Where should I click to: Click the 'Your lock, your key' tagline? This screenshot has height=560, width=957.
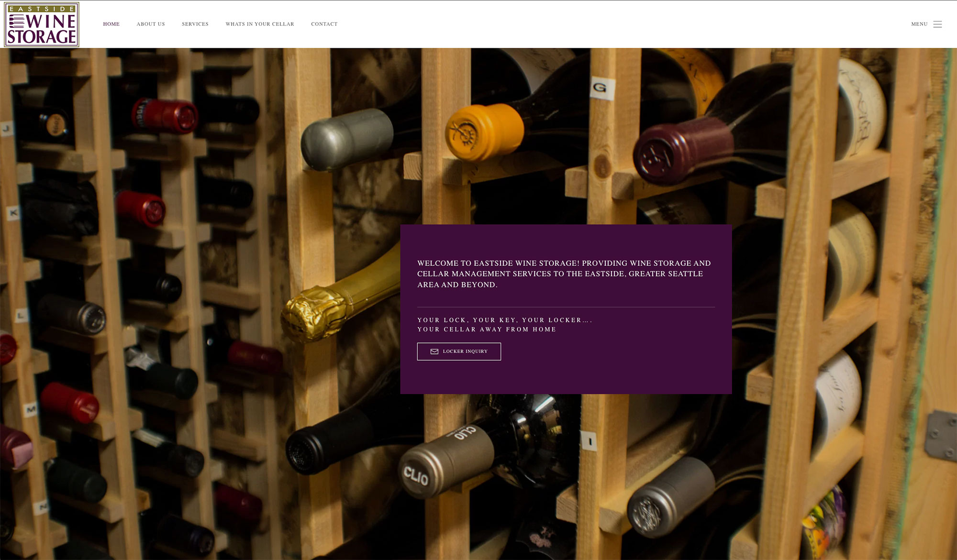point(504,320)
